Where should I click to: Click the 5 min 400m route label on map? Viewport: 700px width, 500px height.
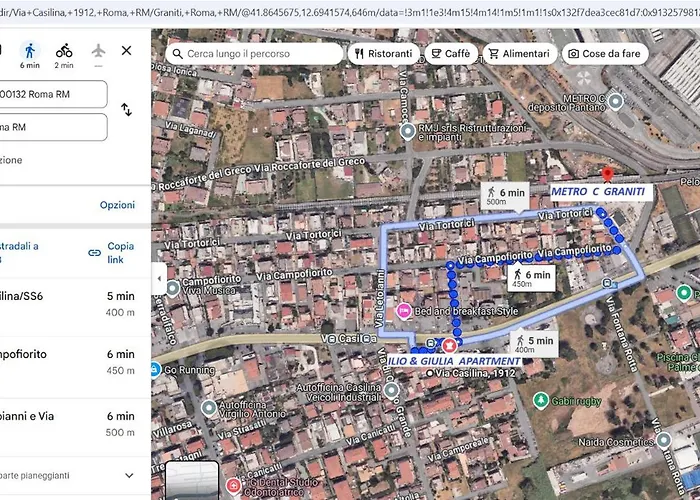534,343
